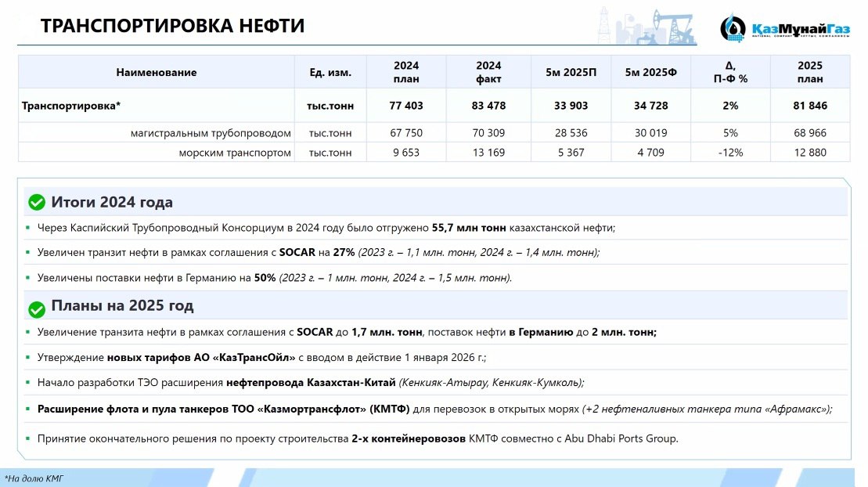Click the value 33 903

(x=571, y=105)
